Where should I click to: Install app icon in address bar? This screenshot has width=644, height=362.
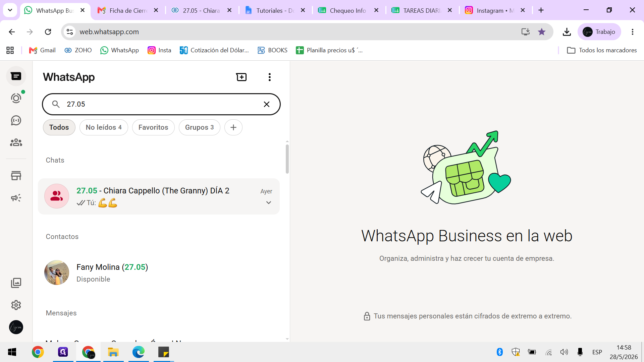click(x=526, y=32)
